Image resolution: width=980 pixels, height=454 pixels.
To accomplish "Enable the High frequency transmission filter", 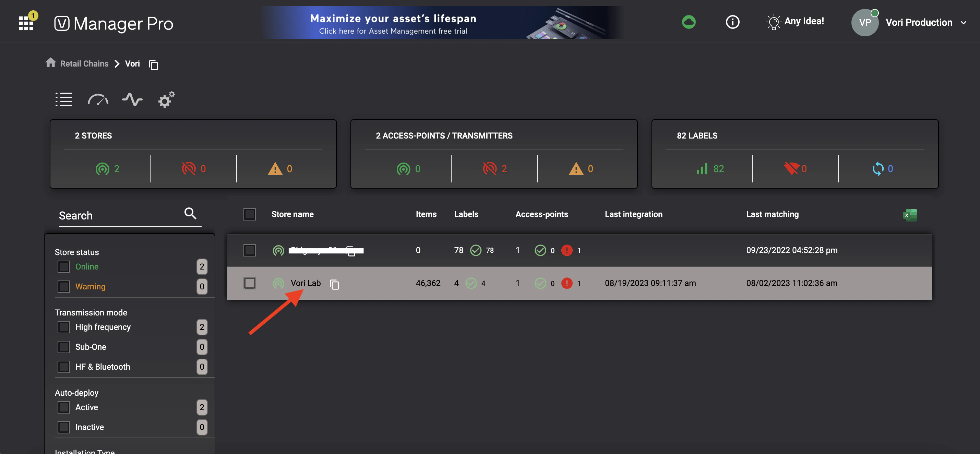I will [64, 327].
